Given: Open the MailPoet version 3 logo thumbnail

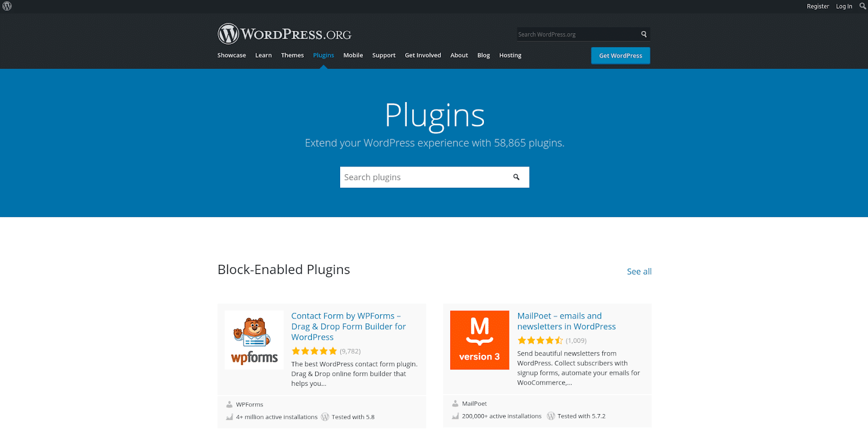Looking at the screenshot, I should (480, 340).
